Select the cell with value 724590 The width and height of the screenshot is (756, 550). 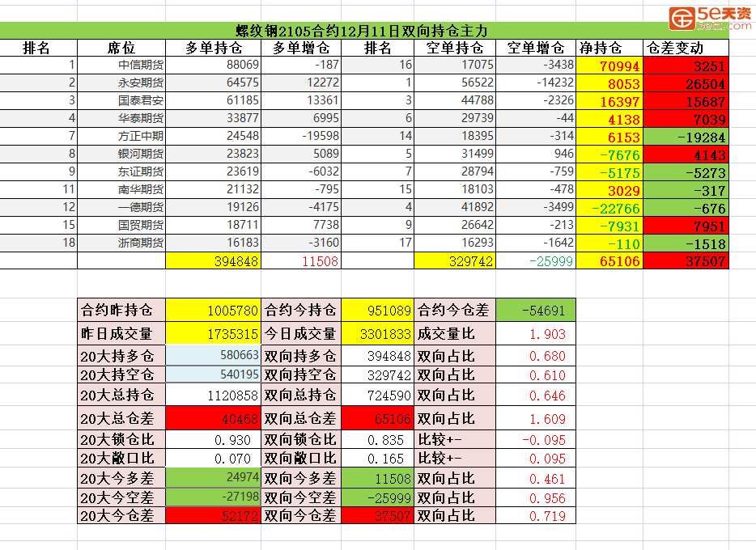(377, 395)
